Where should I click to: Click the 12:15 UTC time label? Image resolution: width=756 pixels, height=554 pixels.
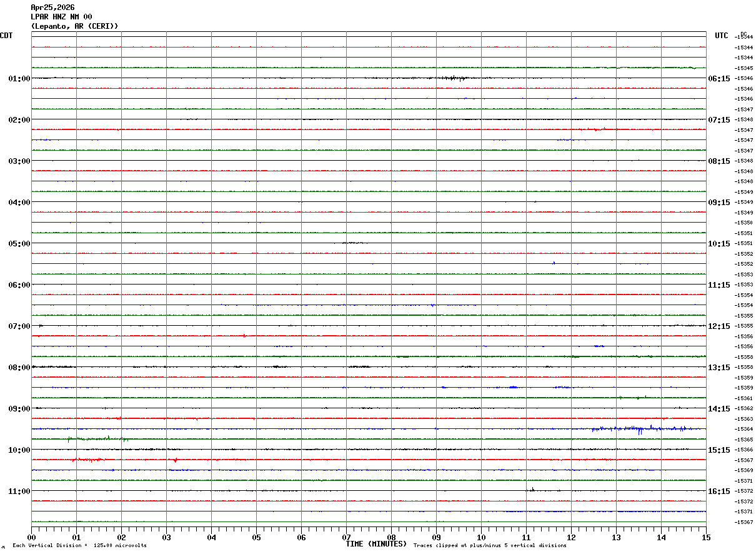click(x=719, y=326)
